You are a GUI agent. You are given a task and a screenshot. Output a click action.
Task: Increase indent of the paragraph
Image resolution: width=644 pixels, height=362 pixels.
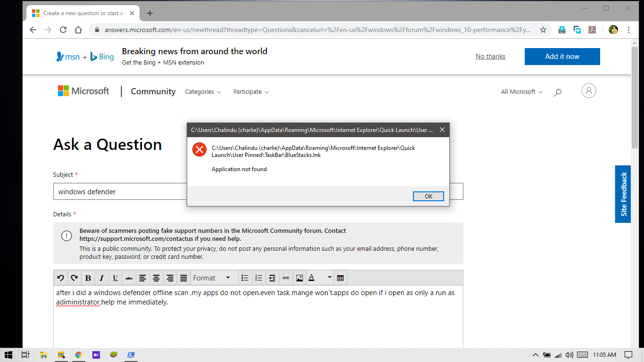(x=272, y=278)
